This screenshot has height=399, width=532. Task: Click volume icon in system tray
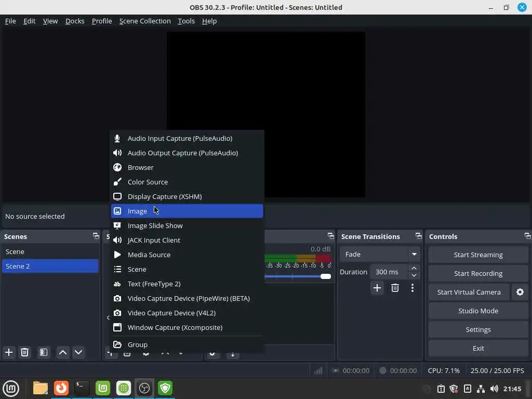tap(494, 389)
